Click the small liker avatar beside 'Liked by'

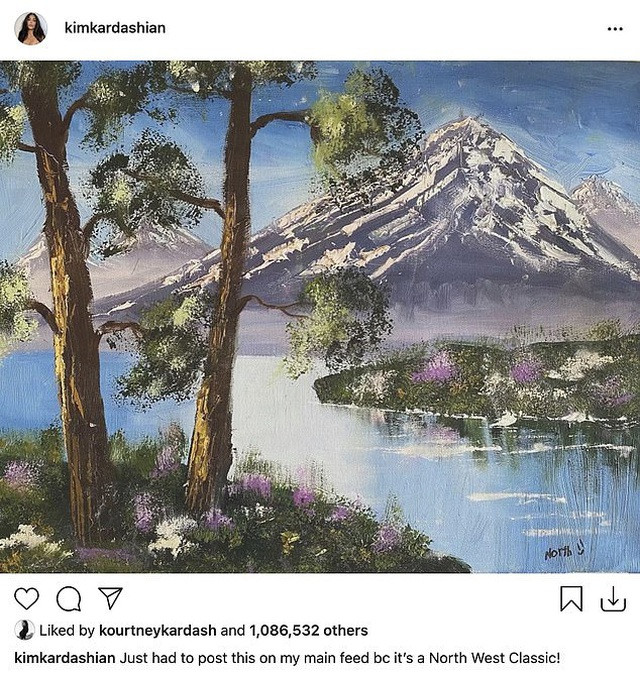coord(25,630)
